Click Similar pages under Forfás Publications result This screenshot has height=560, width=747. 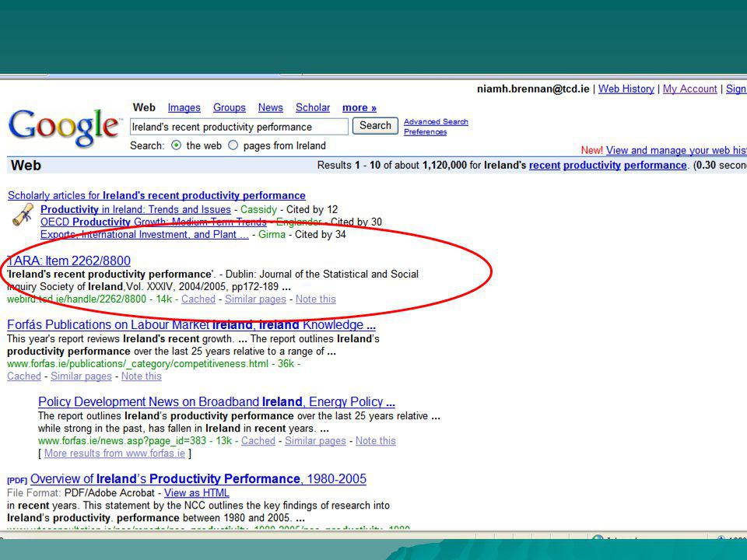coord(81,376)
